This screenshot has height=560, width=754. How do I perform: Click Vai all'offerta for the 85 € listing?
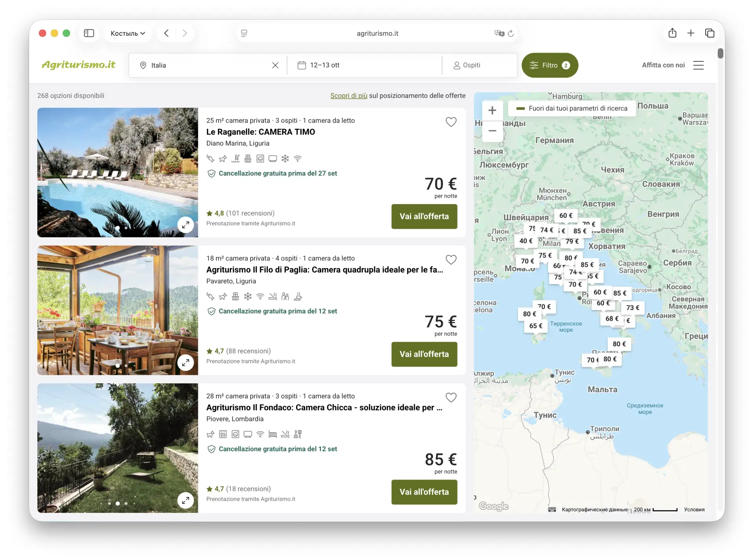(424, 492)
